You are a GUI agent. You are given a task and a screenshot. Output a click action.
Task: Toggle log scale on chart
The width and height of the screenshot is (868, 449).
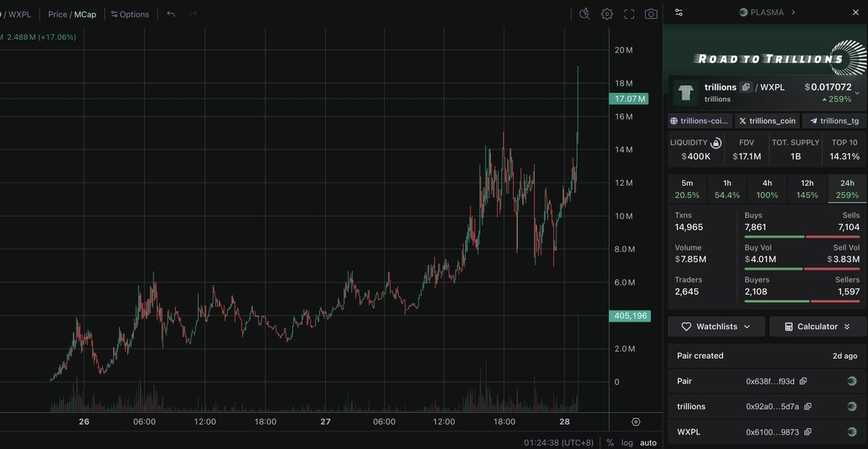[627, 442]
